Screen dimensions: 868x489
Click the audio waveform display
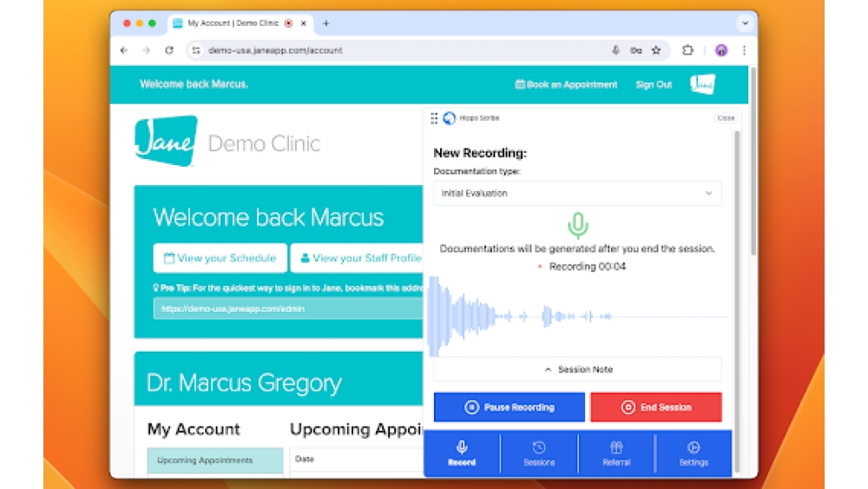point(578,316)
